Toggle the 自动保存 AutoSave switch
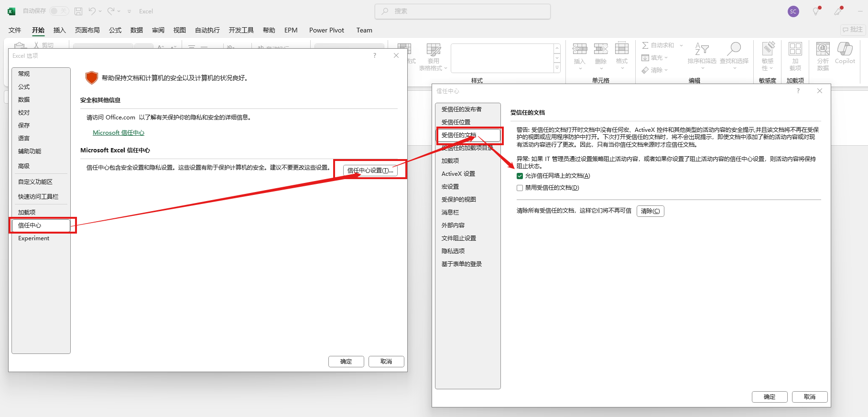The image size is (868, 417). coord(59,11)
